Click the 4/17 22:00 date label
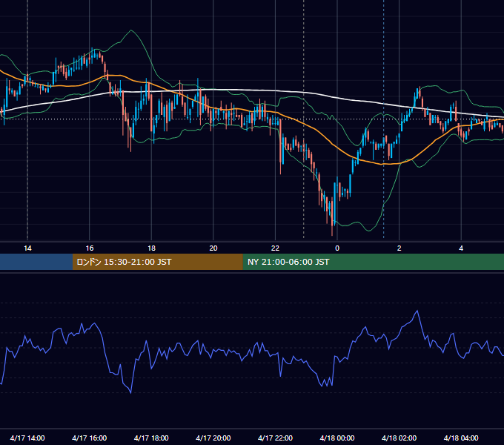 [275, 438]
